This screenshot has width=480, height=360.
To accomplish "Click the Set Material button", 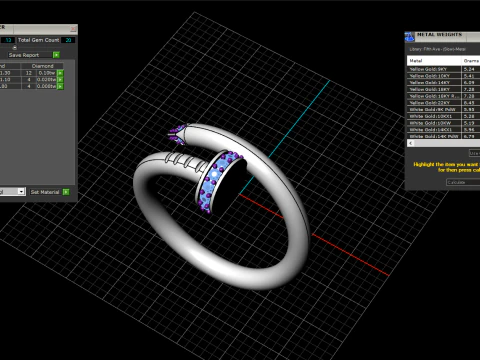I will (x=45, y=192).
